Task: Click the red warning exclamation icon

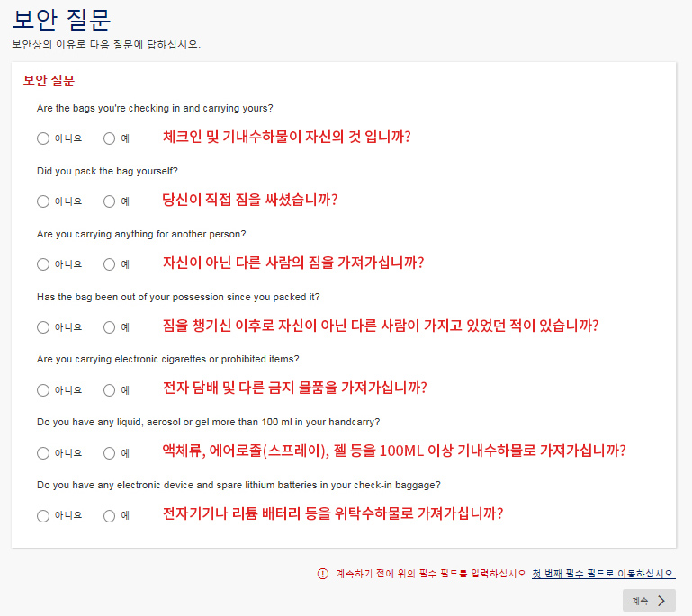Action: pyautogui.click(x=323, y=574)
